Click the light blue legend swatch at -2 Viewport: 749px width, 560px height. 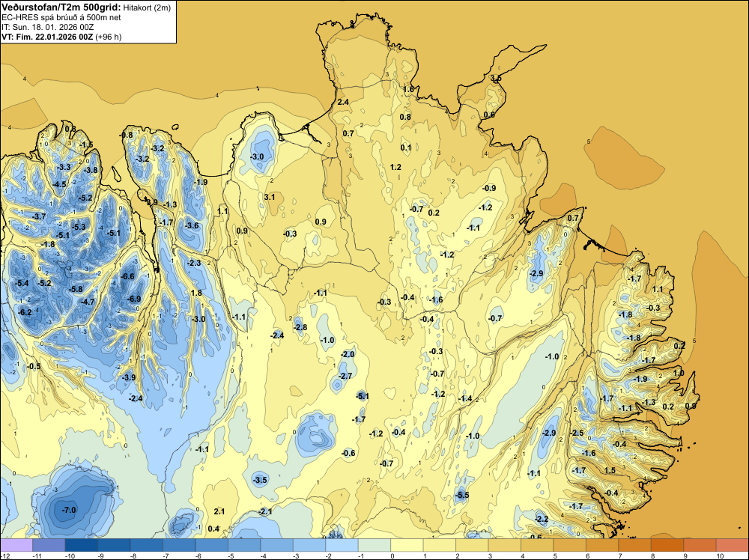click(x=342, y=545)
